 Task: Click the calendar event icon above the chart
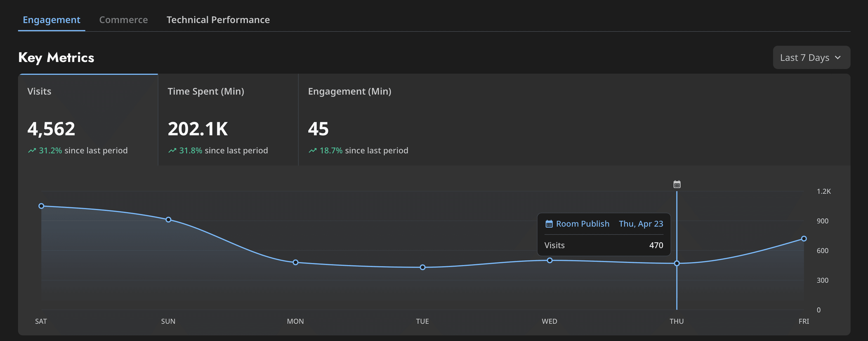[x=677, y=185]
